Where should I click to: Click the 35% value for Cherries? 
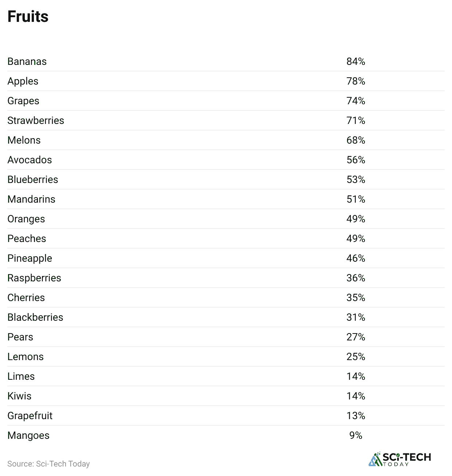click(355, 298)
